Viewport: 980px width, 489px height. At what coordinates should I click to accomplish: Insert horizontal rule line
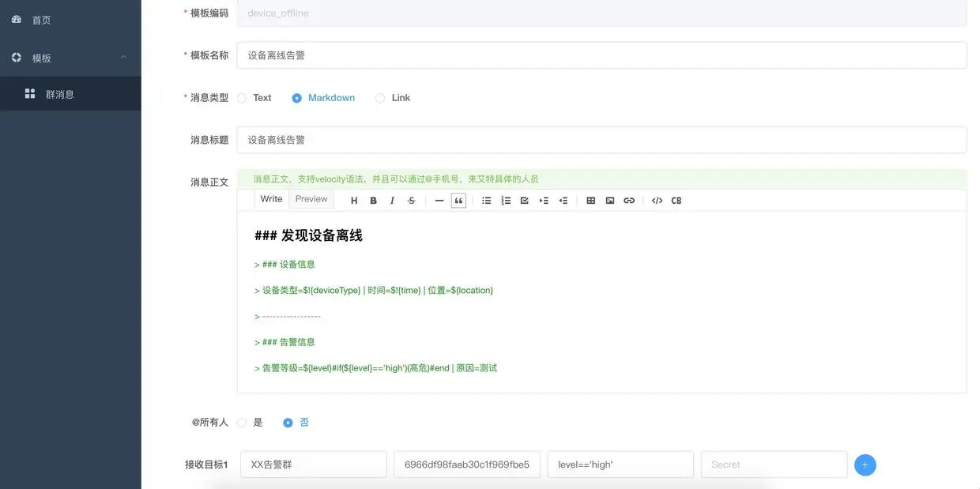tap(439, 201)
